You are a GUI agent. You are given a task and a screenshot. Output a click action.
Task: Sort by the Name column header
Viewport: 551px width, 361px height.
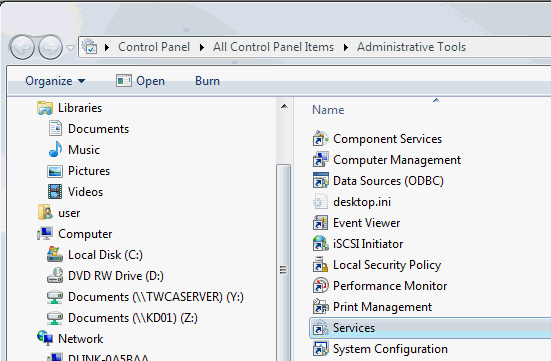pyautogui.click(x=328, y=110)
